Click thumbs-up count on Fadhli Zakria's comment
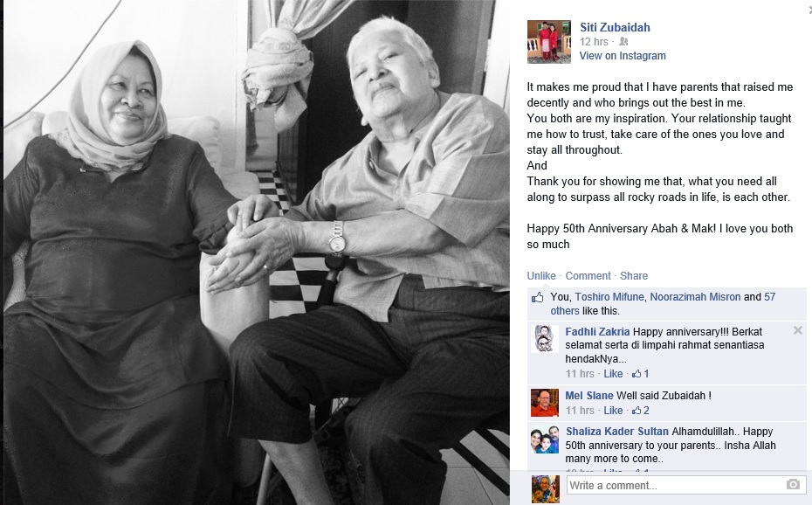The height and width of the screenshot is (505, 812). click(641, 374)
